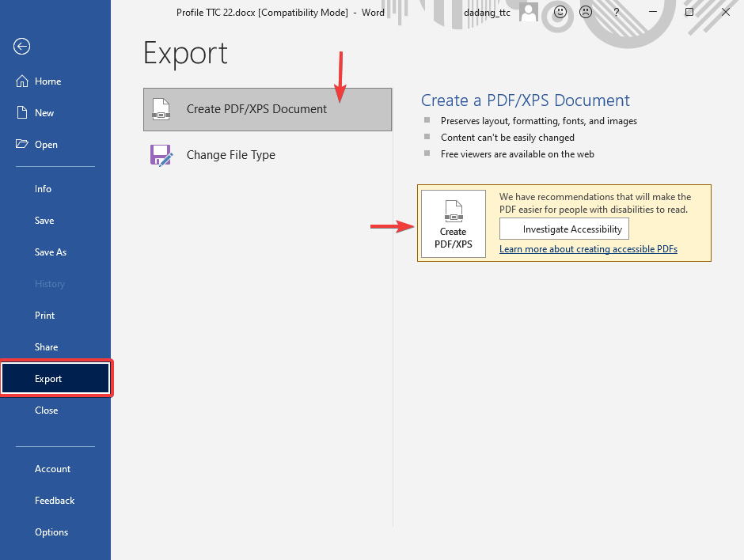Click the frowning face feedback icon
This screenshot has width=744, height=560.
(586, 13)
